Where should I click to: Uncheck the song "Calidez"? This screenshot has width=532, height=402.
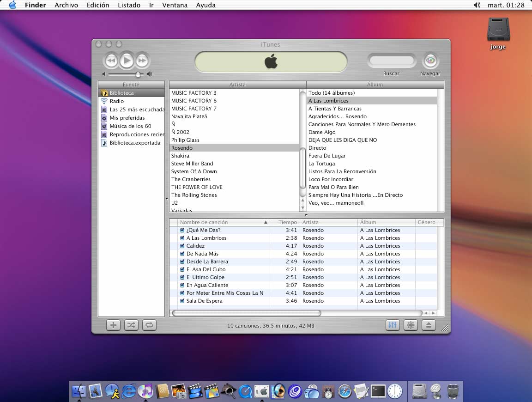[182, 246]
